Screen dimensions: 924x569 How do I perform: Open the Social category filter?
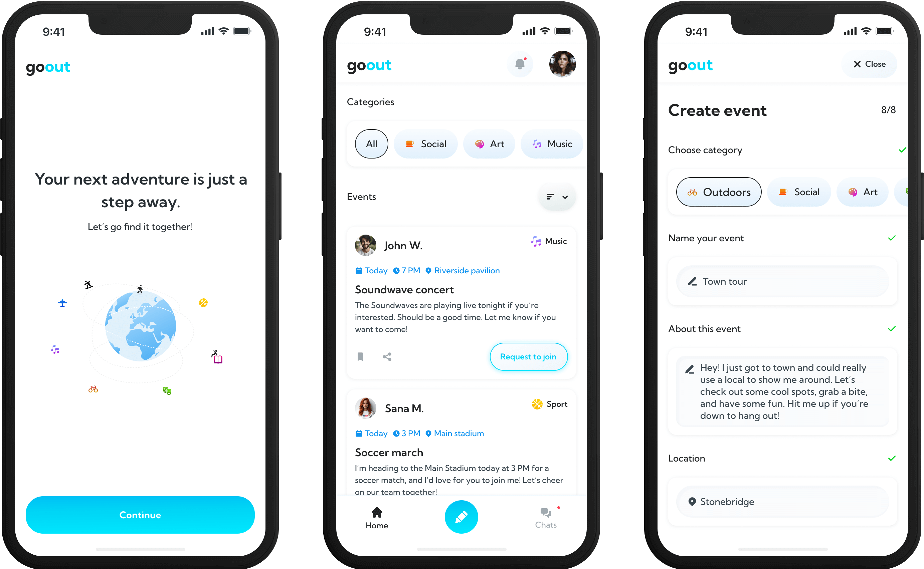click(x=425, y=144)
